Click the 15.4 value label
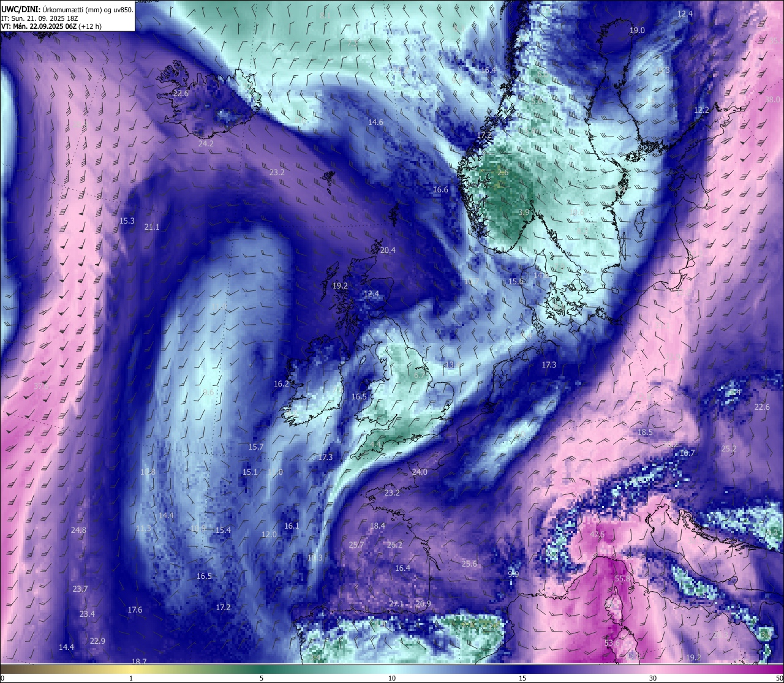The height and width of the screenshot is (683, 784). tap(223, 530)
